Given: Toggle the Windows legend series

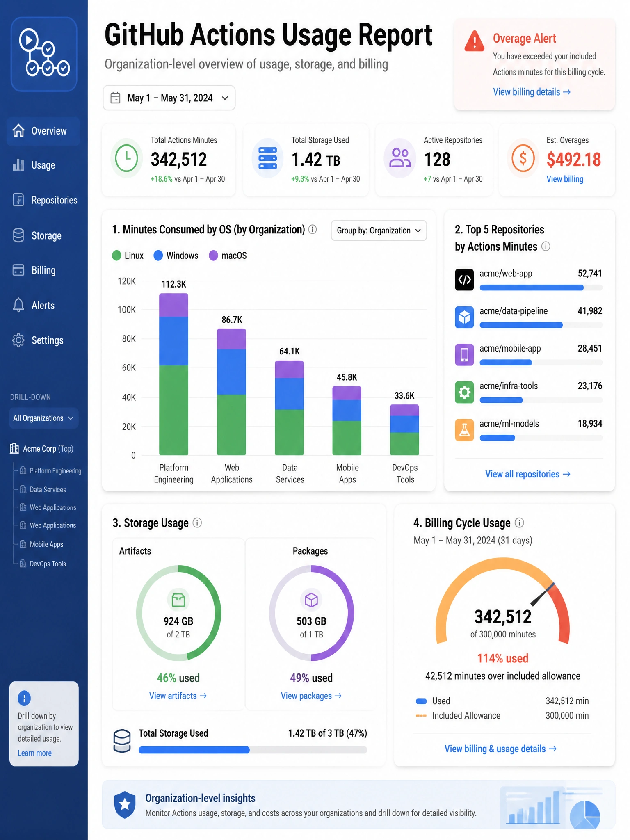Looking at the screenshot, I should [176, 256].
